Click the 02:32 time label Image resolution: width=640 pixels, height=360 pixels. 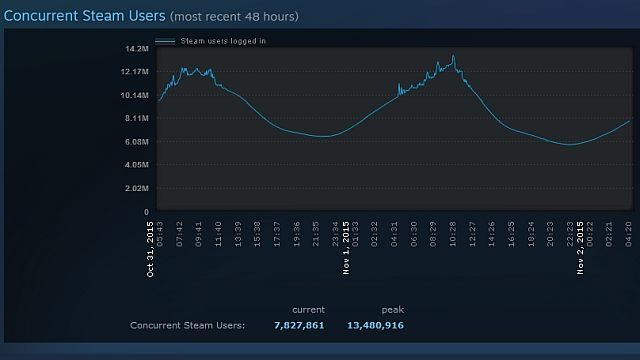tap(375, 234)
